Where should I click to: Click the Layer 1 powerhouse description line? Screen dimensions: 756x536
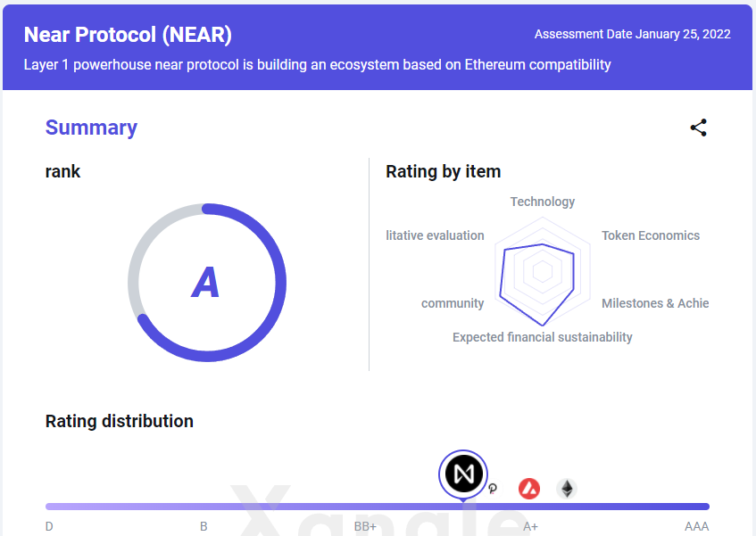[317, 64]
